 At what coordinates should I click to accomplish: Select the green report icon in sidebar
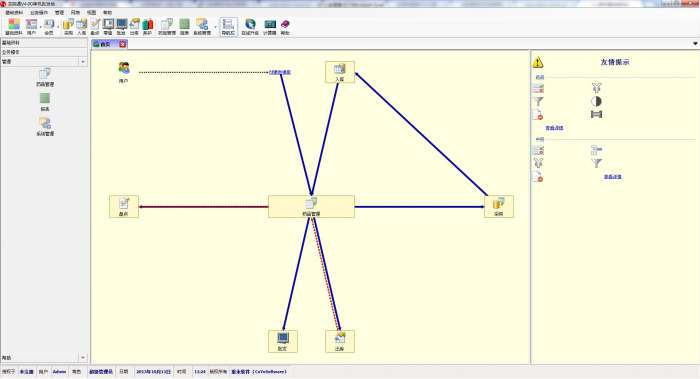coord(45,102)
